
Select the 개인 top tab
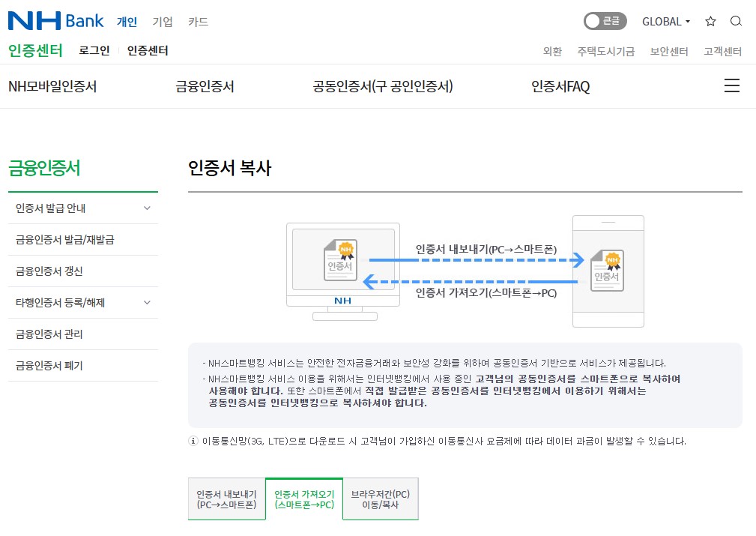point(127,22)
